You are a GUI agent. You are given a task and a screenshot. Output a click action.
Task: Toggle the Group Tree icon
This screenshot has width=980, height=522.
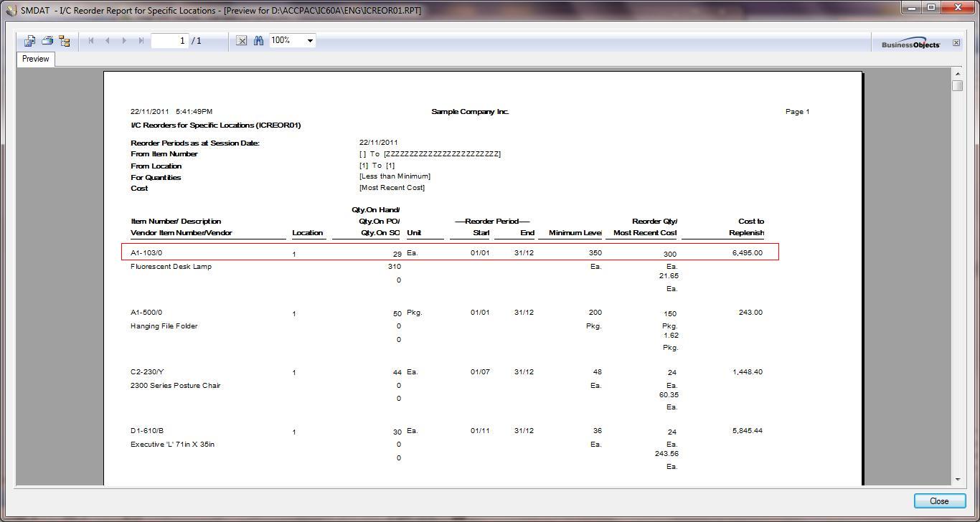tap(65, 41)
